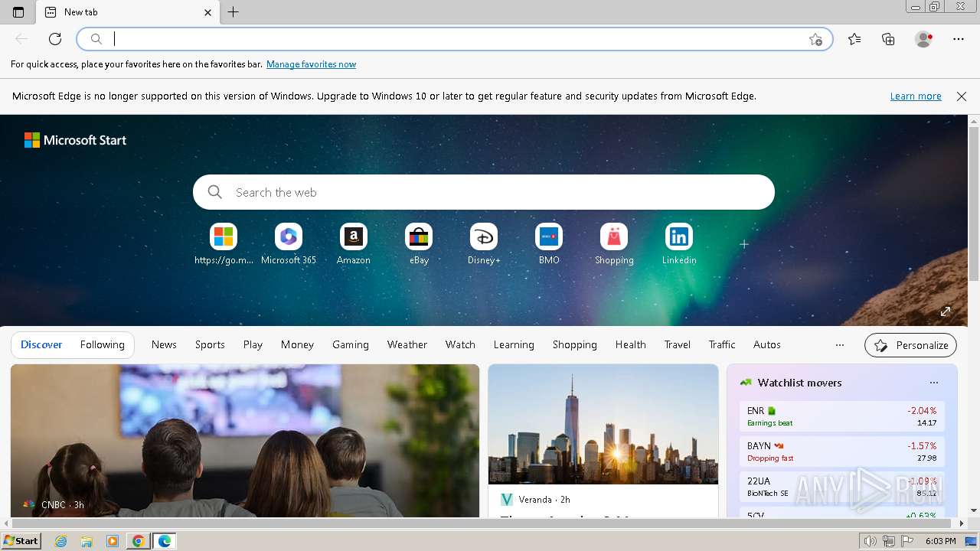Click the Watchlist movers heading
Viewport: 980px width, 551px height.
click(x=799, y=383)
